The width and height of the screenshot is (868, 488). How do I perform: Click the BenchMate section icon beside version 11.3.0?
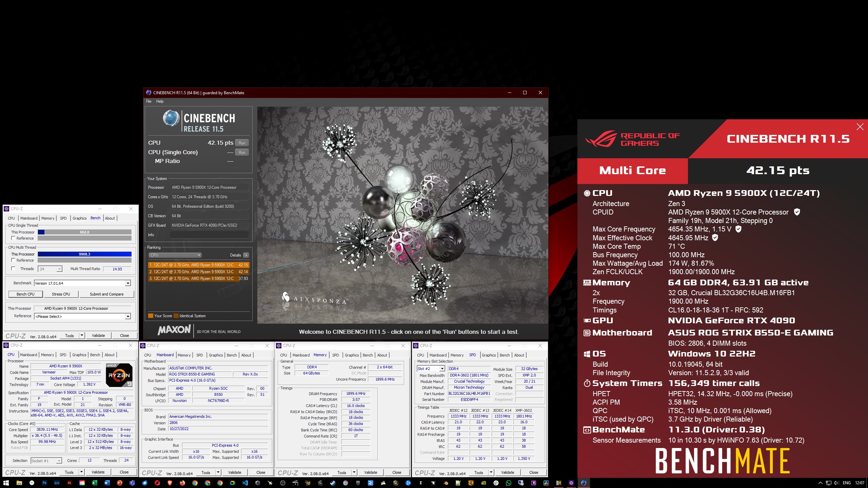587,430
